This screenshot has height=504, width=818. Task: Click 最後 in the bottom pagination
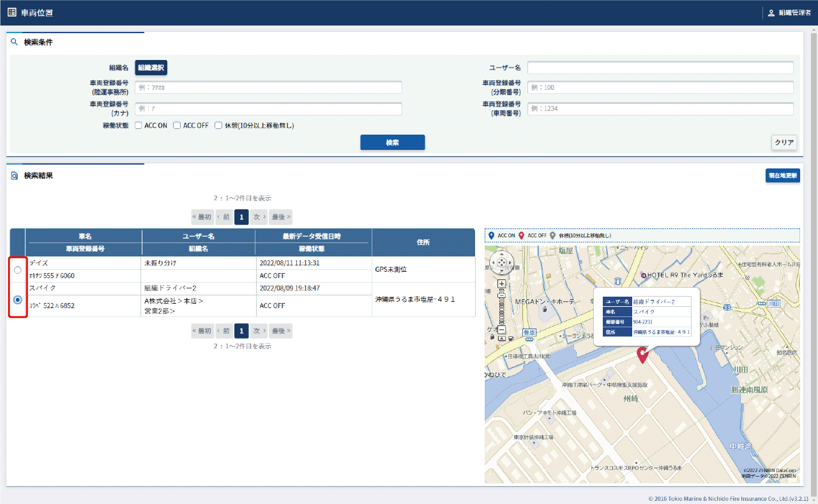coord(282,331)
